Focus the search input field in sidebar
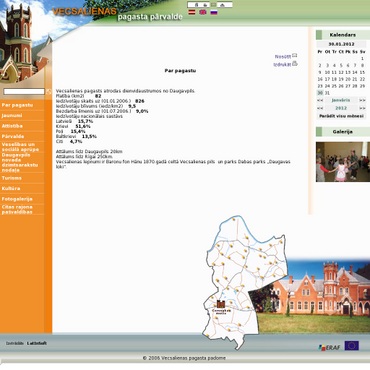 24,92
